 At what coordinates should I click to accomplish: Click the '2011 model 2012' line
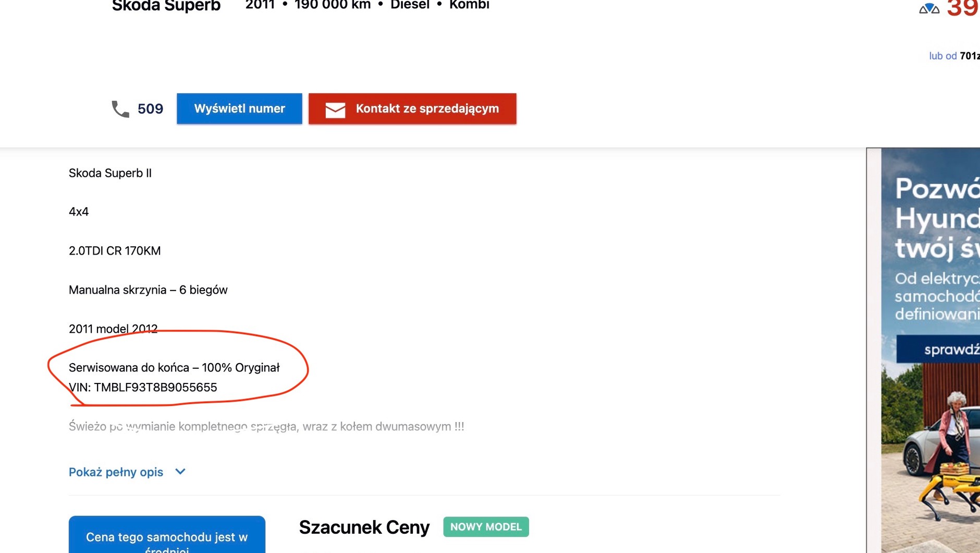[113, 329]
